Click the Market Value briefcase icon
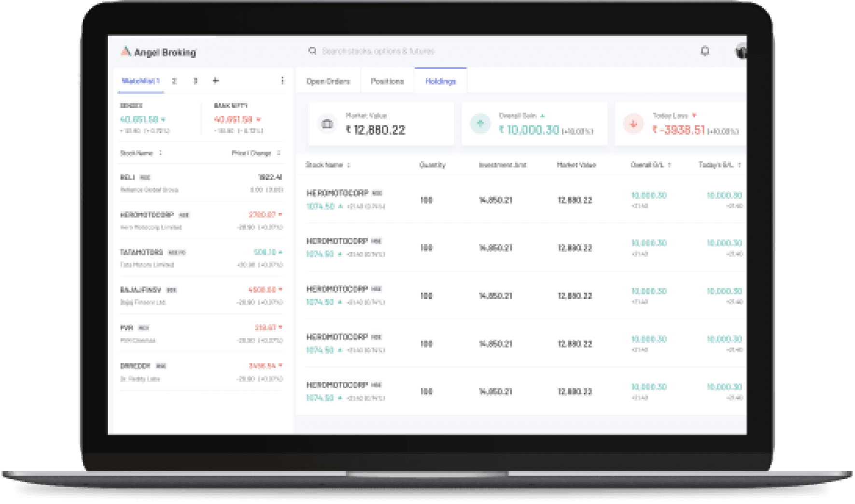 click(327, 124)
